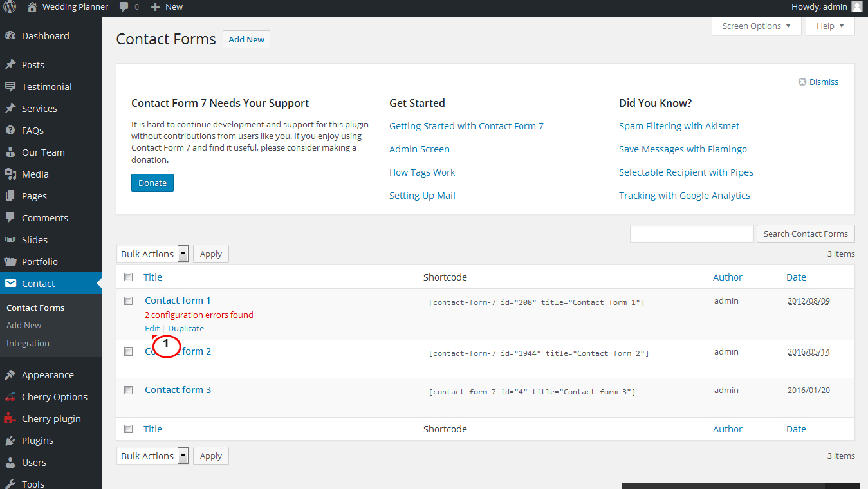This screenshot has width=868, height=489.
Task: Click the home icon beside Wedding Planner
Action: pyautogui.click(x=32, y=6)
